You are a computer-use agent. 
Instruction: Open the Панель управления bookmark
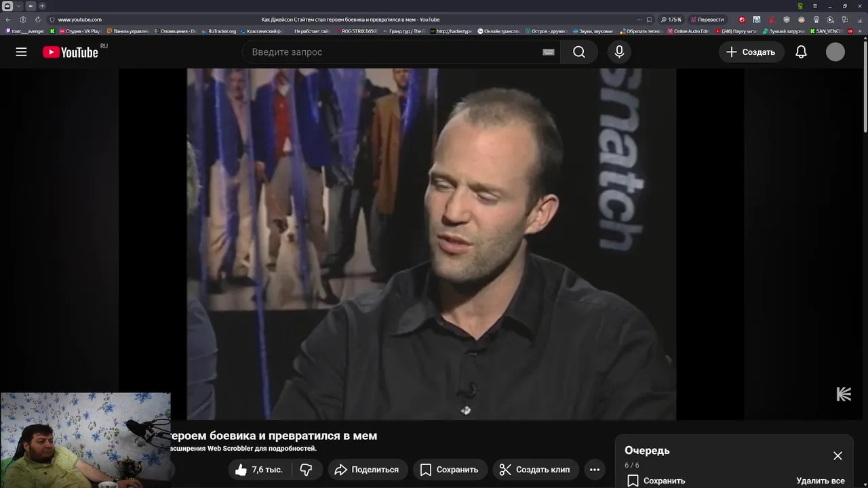click(127, 31)
